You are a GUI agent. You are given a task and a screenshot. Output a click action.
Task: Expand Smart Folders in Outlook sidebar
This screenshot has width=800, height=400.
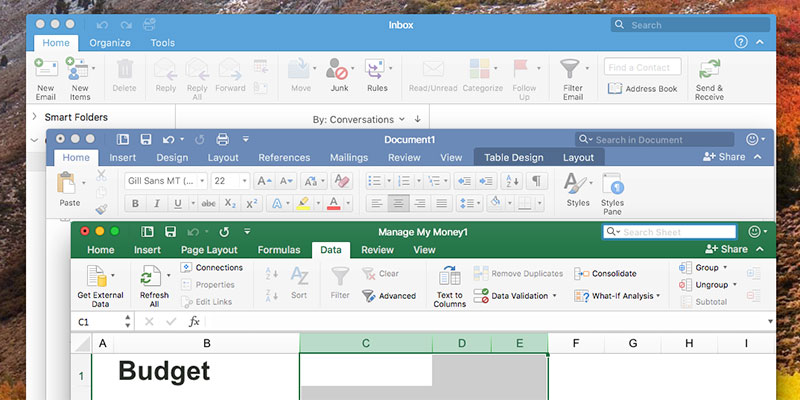tap(34, 117)
